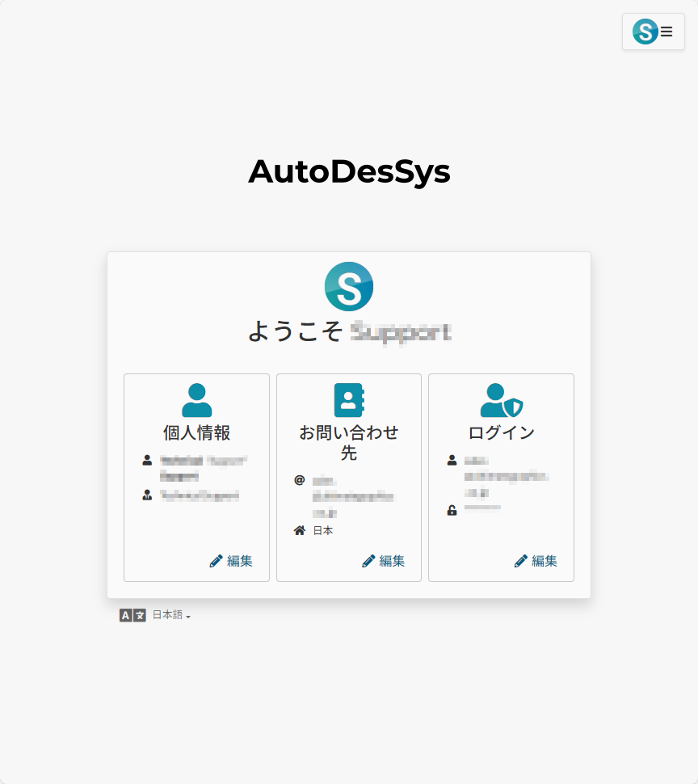This screenshot has width=698, height=784.
Task: Click the address book contact icon
Action: pos(349,400)
